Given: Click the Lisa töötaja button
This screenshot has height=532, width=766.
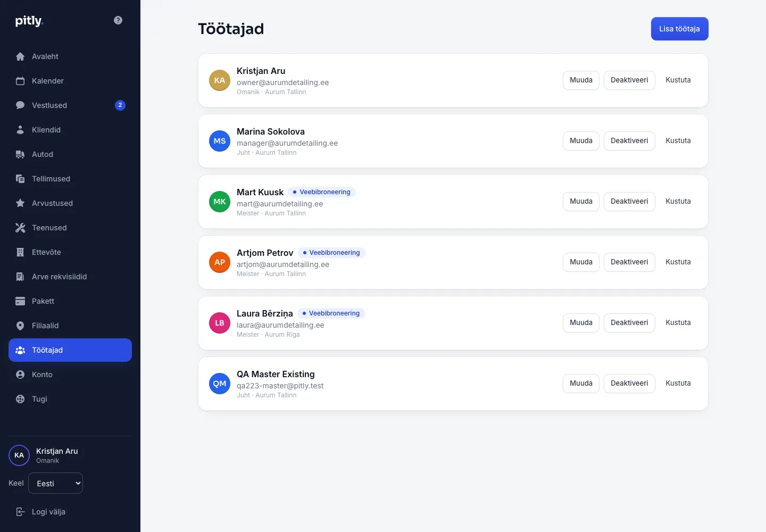Looking at the screenshot, I should pos(680,29).
